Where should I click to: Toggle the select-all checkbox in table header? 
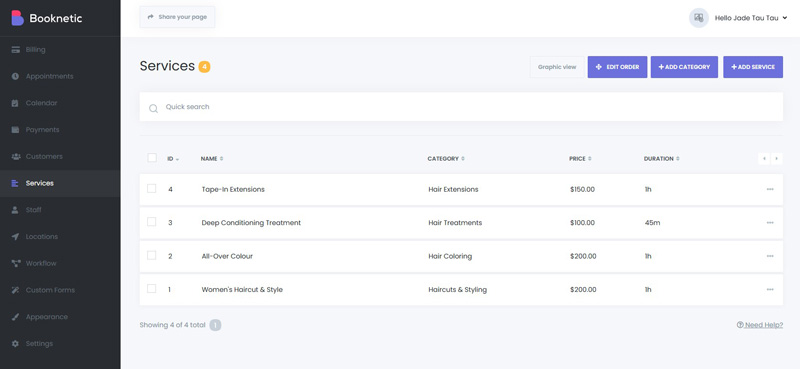click(152, 158)
